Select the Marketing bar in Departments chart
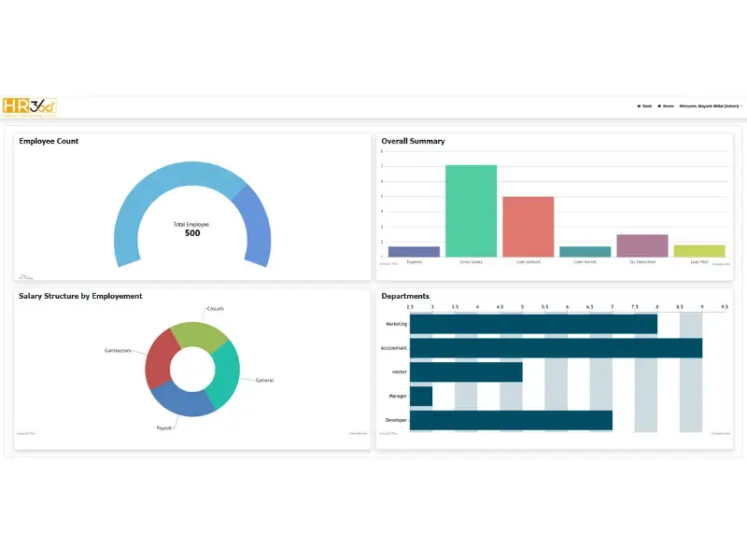Screen dimensions: 747x560 pyautogui.click(x=532, y=324)
